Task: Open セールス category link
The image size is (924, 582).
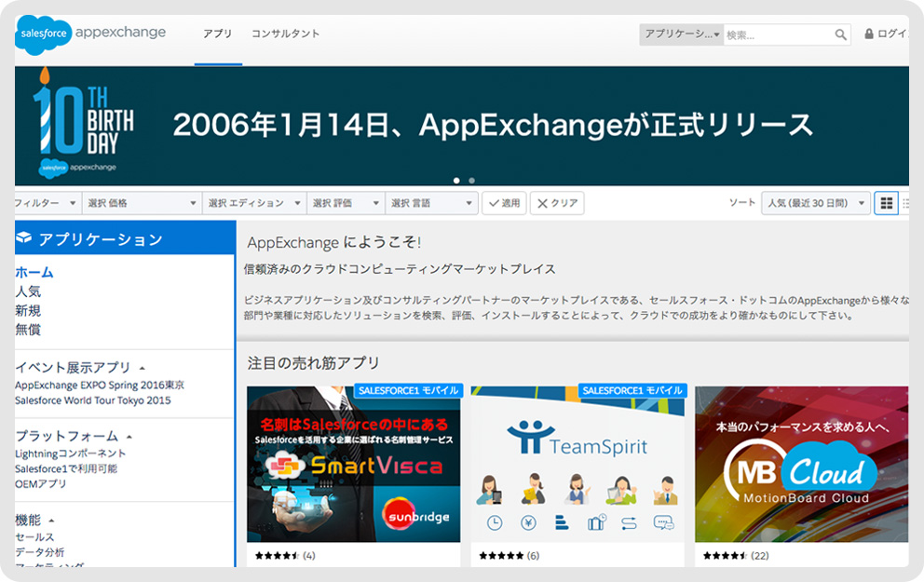Action: [x=34, y=537]
